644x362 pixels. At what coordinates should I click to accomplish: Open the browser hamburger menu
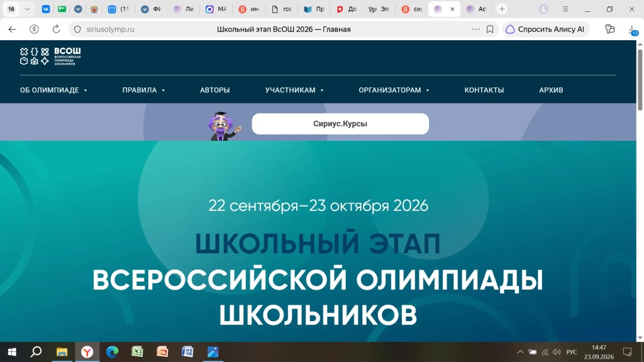[x=565, y=9]
